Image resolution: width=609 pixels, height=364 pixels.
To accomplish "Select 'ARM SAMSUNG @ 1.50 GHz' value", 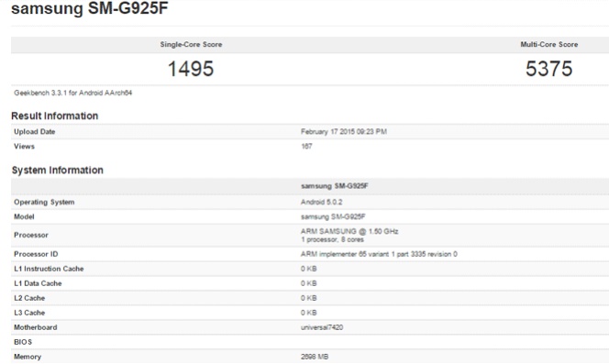I will point(349,232).
